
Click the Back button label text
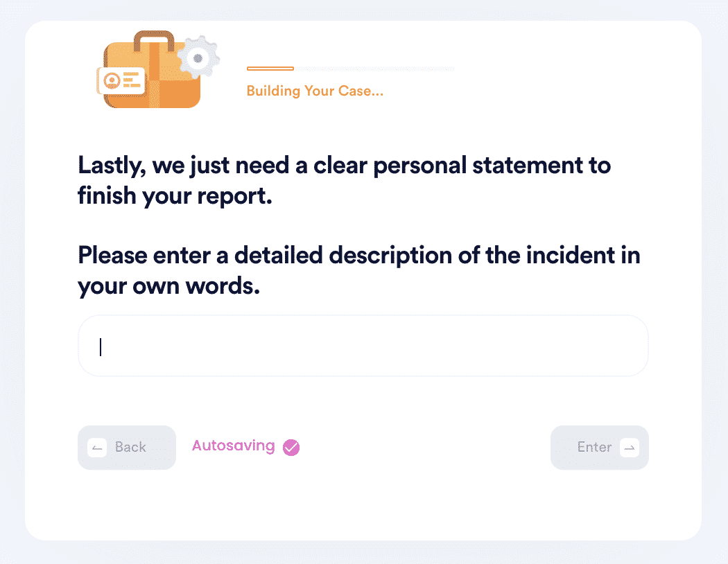tap(130, 447)
